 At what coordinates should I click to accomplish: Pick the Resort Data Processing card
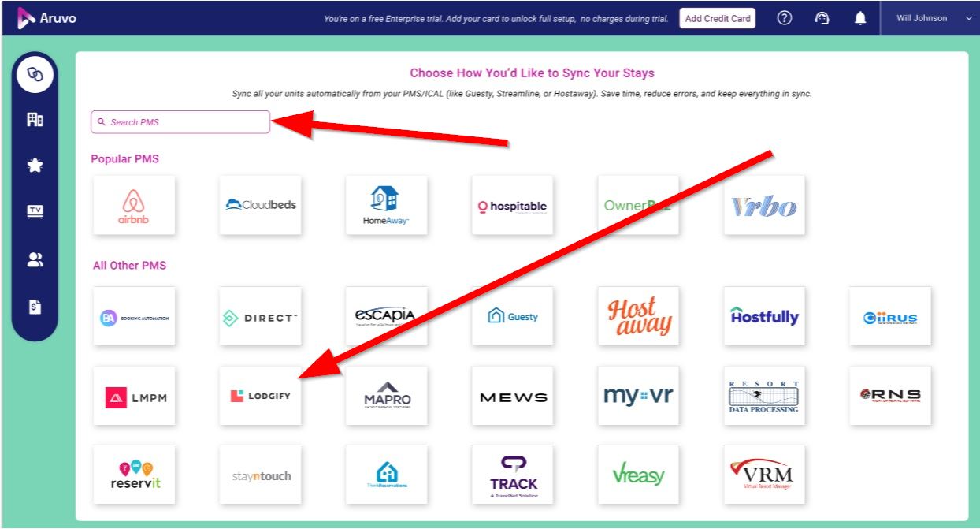pos(764,396)
